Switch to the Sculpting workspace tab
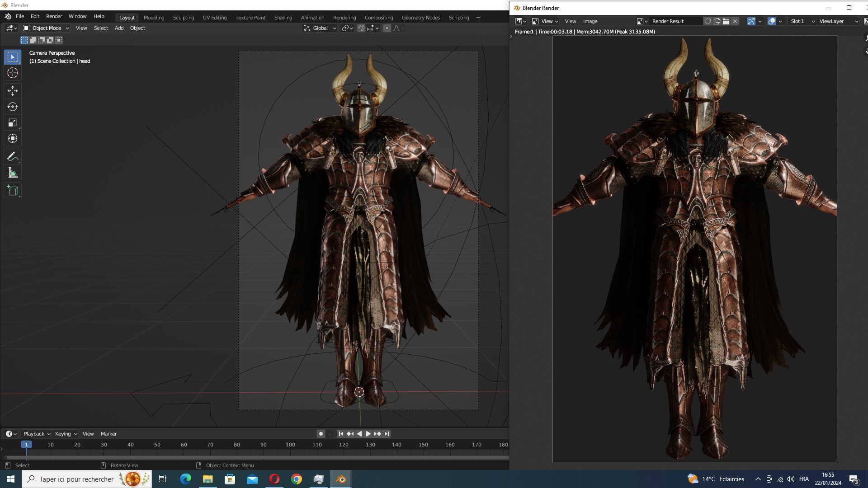868x488 pixels. [184, 18]
